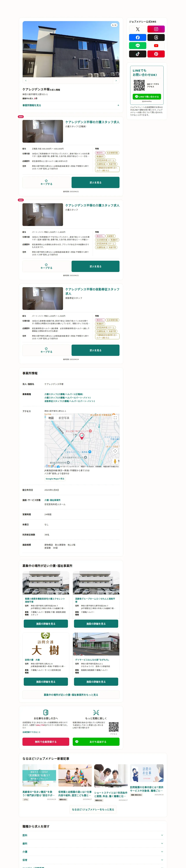Screen dimensions: 186x868
Task: Click キーボード ショートカット on map
Action: [x=70, y=467]
